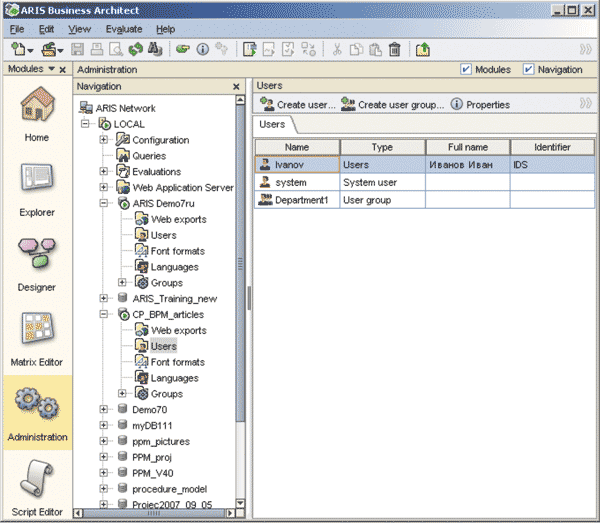Collapse the ARIS Demo7ru database node
This screenshot has width=600, height=523.
click(103, 203)
